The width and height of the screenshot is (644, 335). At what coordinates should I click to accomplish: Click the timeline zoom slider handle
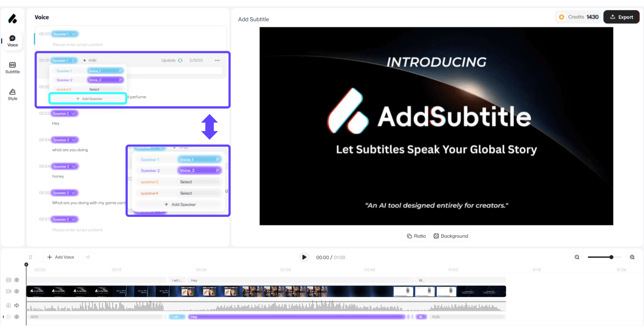pos(611,257)
